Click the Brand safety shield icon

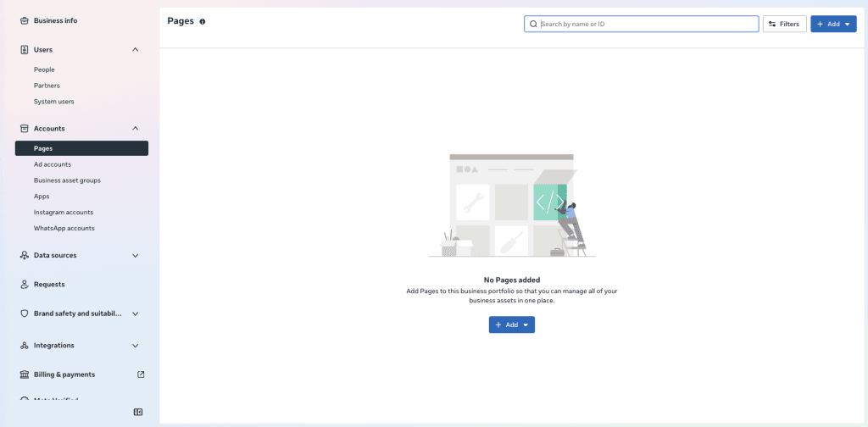[25, 313]
